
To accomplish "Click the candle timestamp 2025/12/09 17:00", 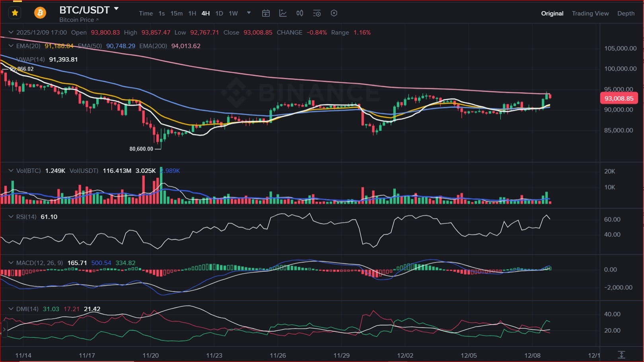I will 41,32.
